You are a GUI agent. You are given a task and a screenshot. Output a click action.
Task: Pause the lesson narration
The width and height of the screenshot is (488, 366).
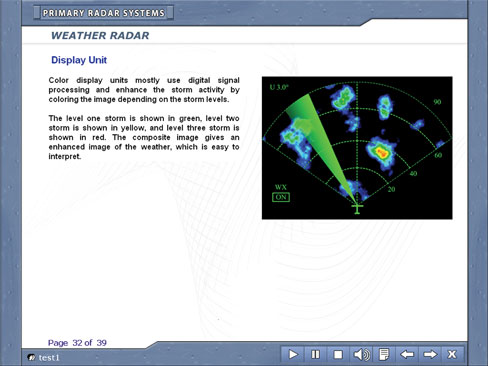315,354
